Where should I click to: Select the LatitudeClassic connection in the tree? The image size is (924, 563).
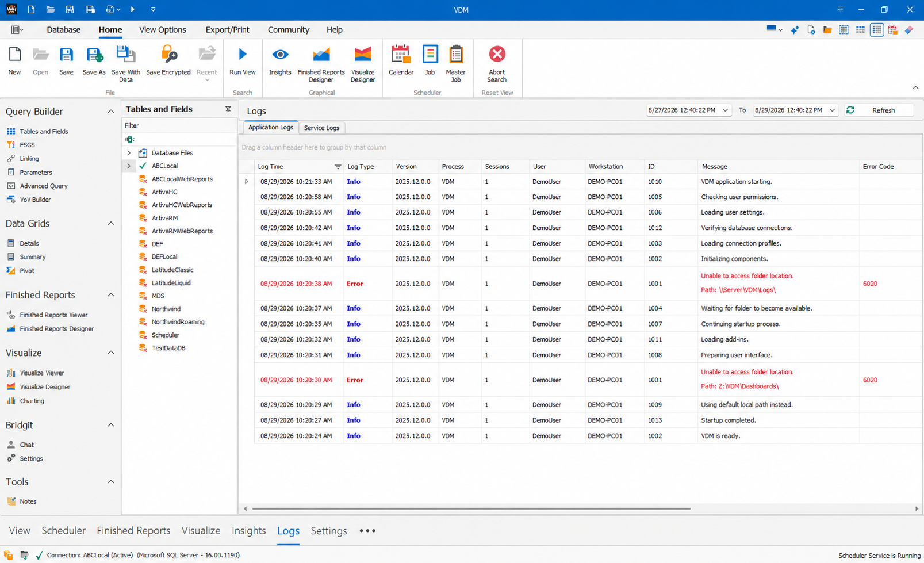[x=172, y=270]
